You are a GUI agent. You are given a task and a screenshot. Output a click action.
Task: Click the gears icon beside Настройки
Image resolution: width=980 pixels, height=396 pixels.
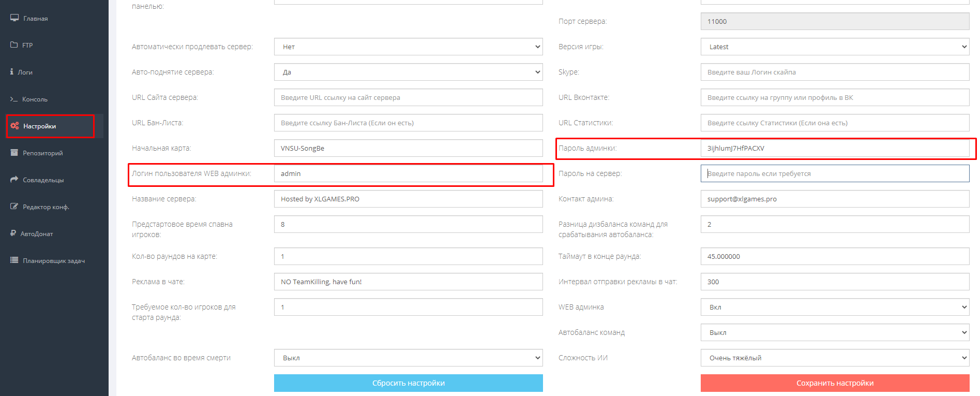click(14, 126)
